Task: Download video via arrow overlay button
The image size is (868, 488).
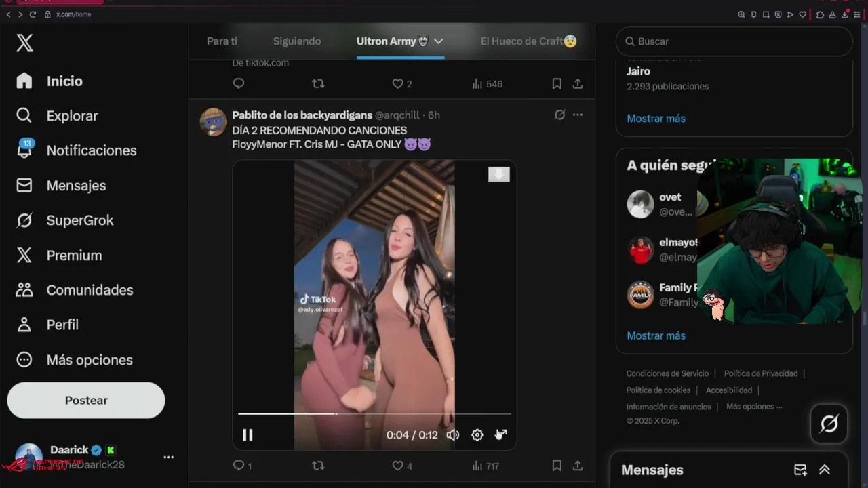Action: [x=499, y=175]
